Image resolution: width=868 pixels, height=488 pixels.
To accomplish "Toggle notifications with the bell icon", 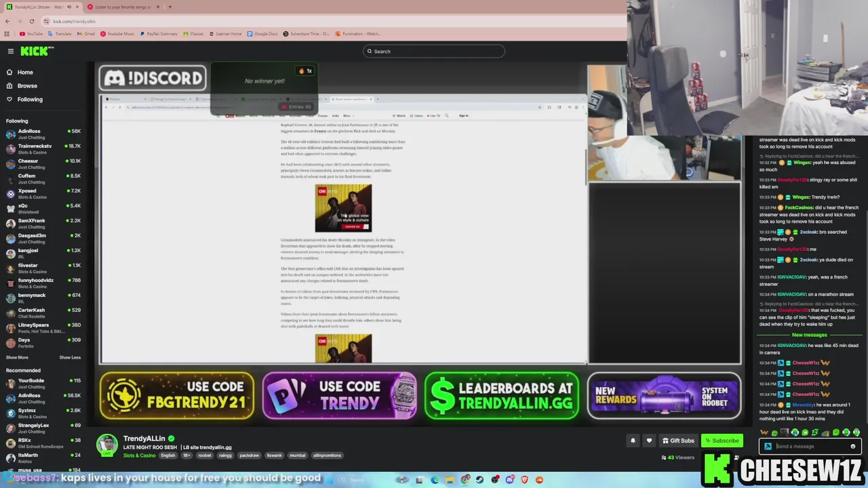I will [633, 441].
